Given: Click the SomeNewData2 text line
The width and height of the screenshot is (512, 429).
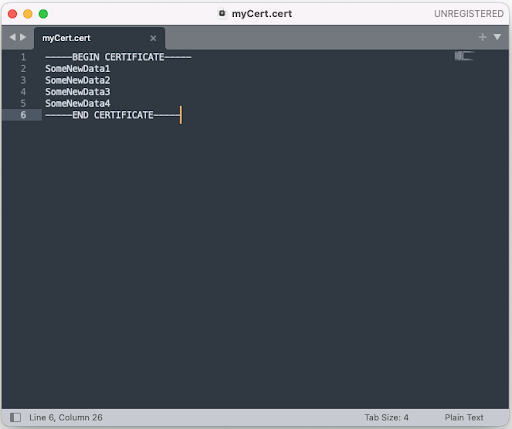Looking at the screenshot, I should pos(78,80).
